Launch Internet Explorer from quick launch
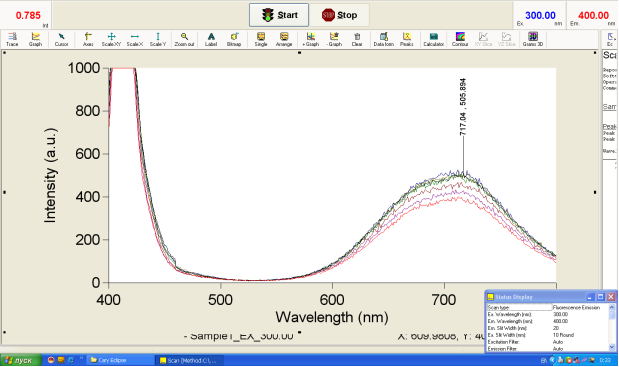This screenshot has width=619, height=367. click(x=71, y=360)
